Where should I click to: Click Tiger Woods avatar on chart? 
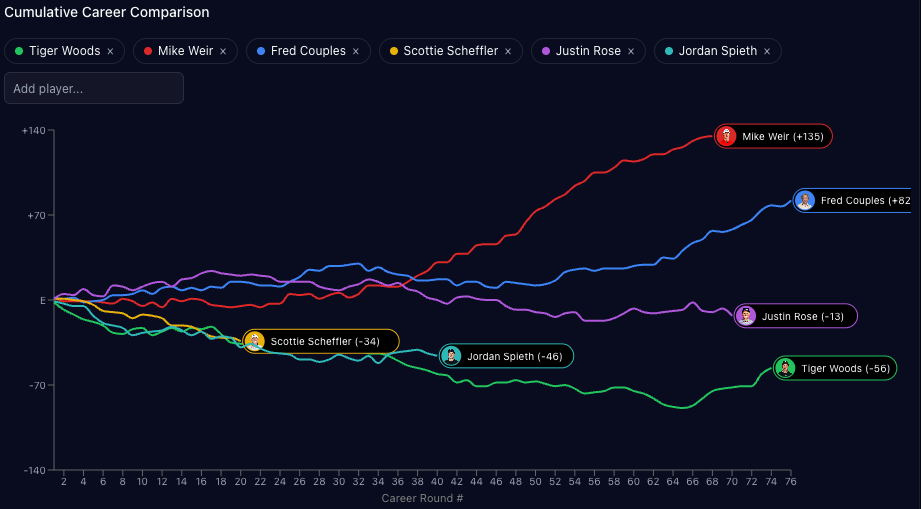click(x=785, y=368)
